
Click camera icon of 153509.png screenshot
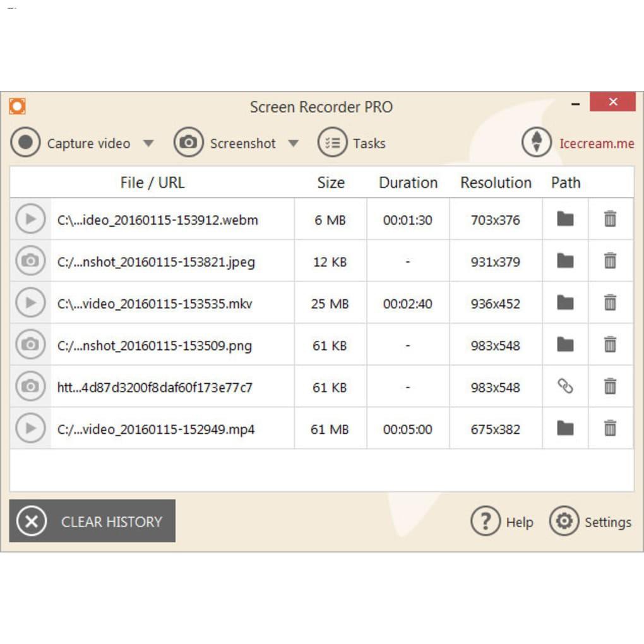[30, 345]
